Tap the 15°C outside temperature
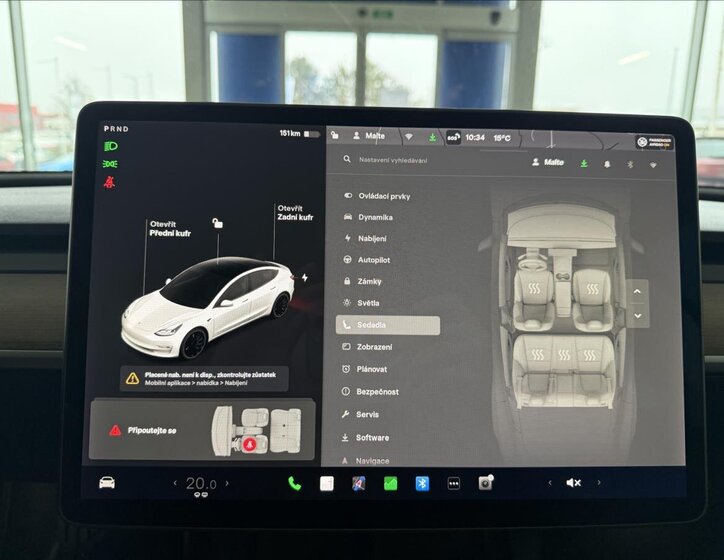 tap(502, 138)
